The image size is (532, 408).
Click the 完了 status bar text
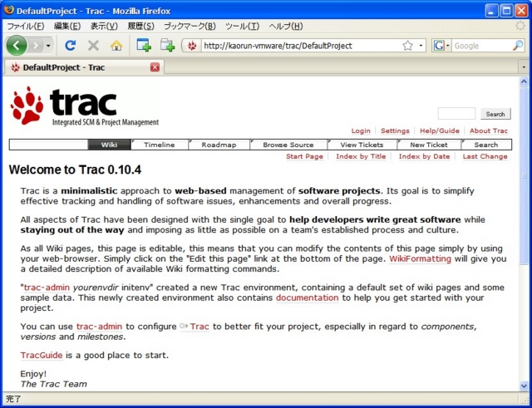13,399
